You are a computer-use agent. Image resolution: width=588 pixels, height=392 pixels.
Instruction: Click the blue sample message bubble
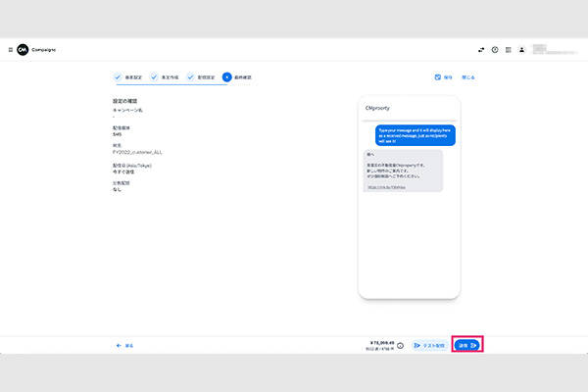point(414,135)
